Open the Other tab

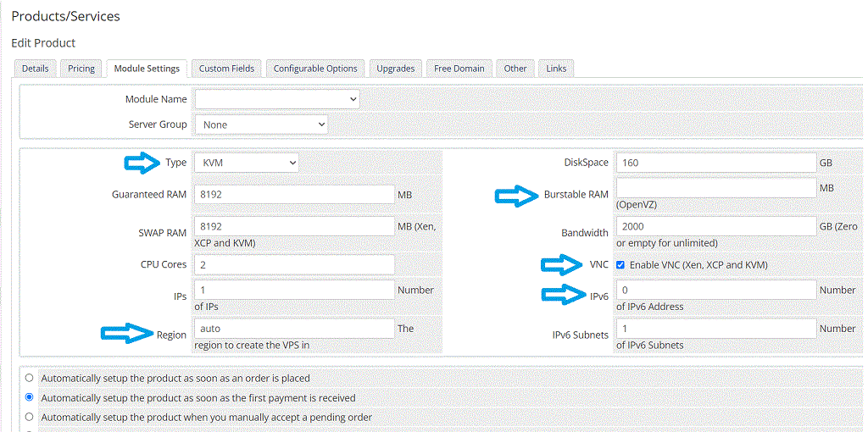[x=515, y=69]
